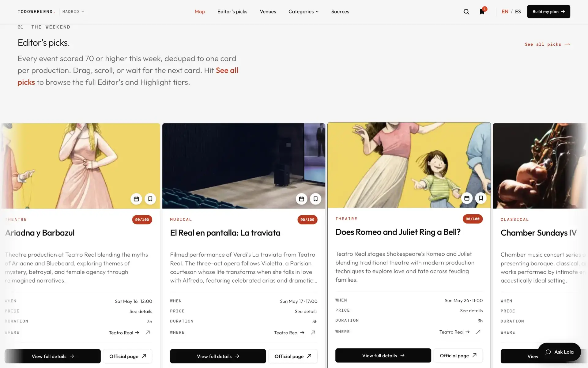Click the date Sun May 24 · 11:00
The width and height of the screenshot is (588, 368).
tap(464, 300)
